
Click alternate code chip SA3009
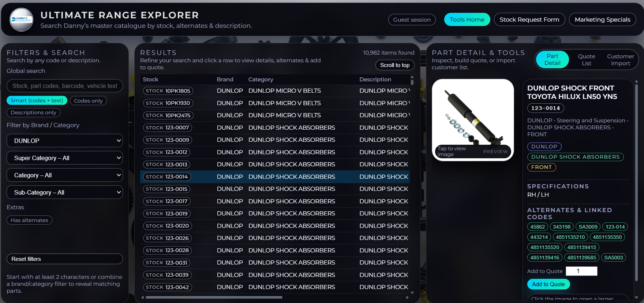click(x=588, y=227)
